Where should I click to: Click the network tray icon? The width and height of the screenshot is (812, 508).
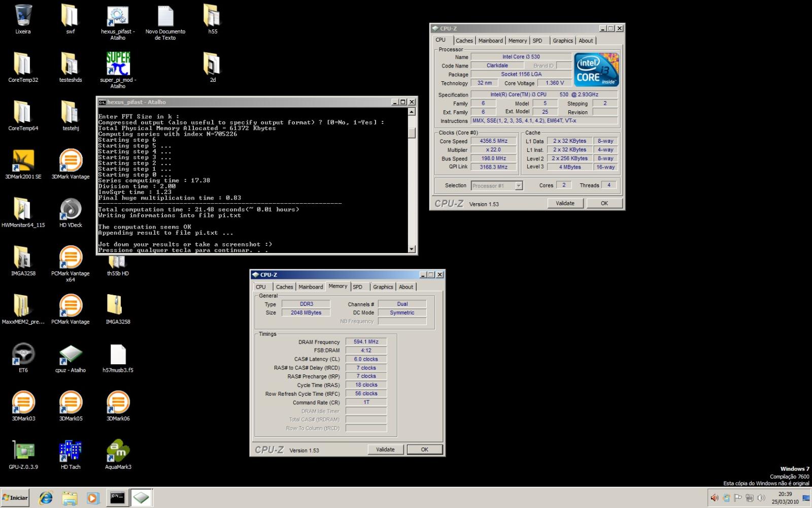pos(750,498)
